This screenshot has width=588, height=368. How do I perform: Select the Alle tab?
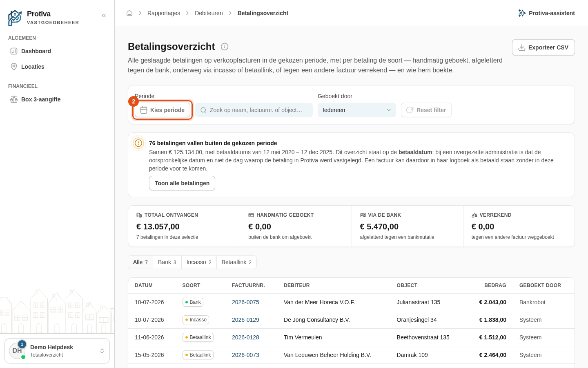click(x=140, y=262)
